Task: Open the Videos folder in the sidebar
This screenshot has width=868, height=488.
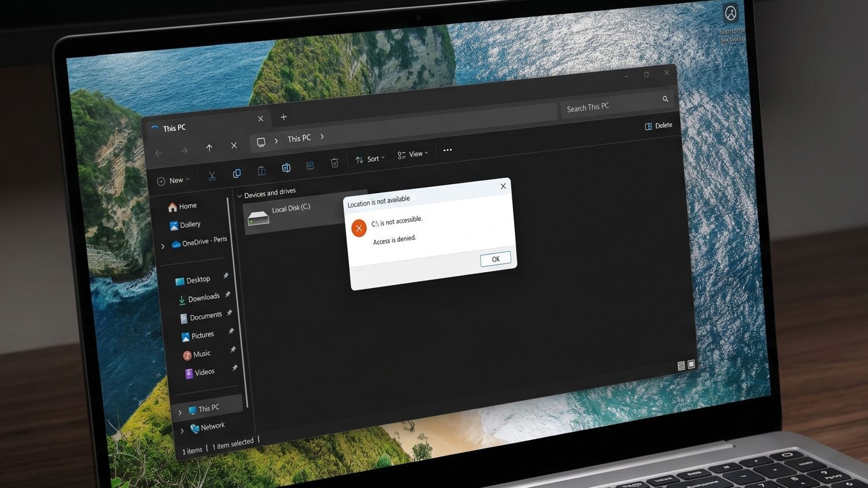Action: tap(200, 373)
